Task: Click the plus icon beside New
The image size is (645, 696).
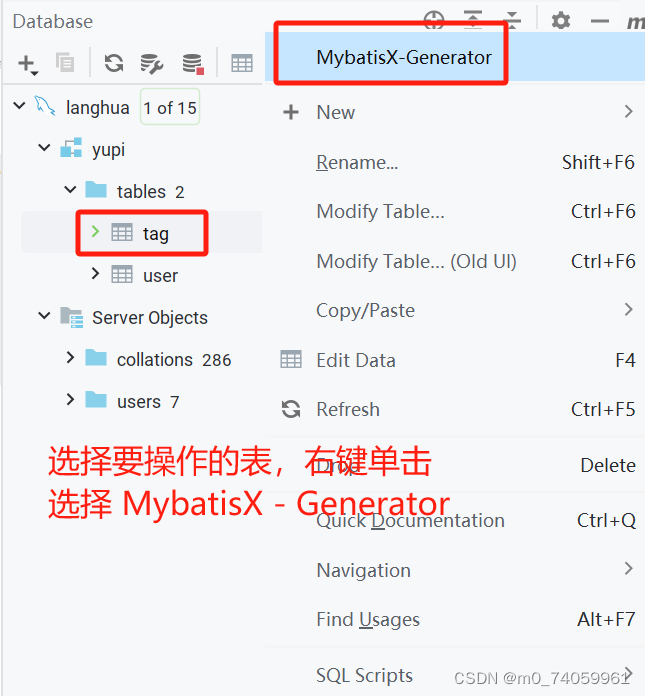Action: (x=291, y=112)
